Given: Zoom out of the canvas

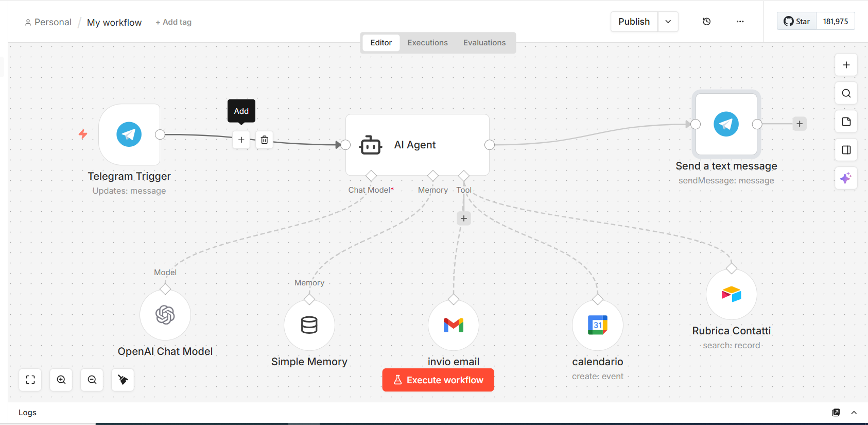Looking at the screenshot, I should coord(92,380).
